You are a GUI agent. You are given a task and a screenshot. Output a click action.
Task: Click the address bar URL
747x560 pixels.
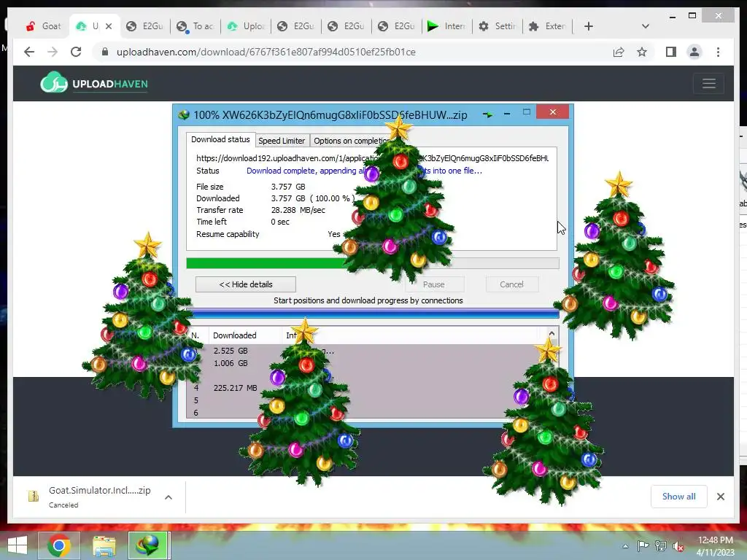pos(266,52)
